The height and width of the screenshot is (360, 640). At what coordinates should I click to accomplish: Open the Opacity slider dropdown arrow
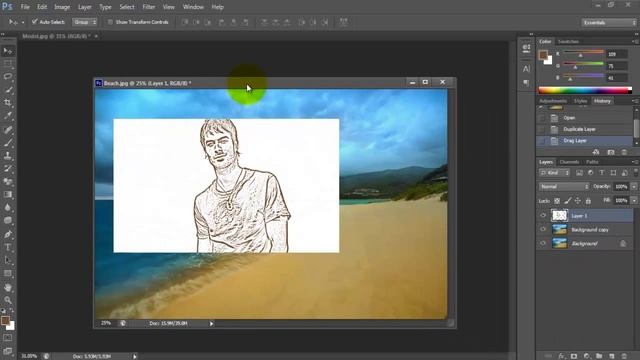pos(634,187)
